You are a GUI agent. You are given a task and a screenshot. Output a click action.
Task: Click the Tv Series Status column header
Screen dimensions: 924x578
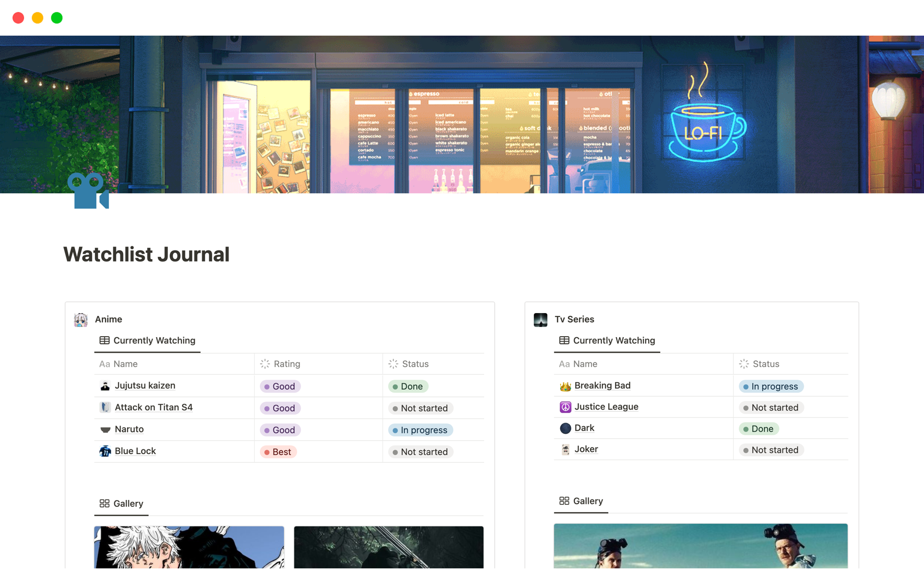[765, 364]
